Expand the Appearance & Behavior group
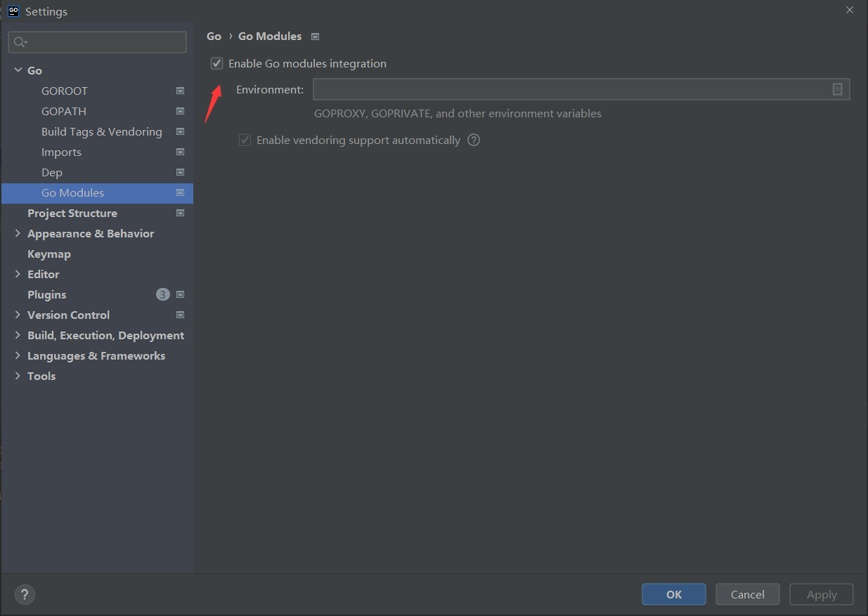The width and height of the screenshot is (868, 616). [18, 233]
